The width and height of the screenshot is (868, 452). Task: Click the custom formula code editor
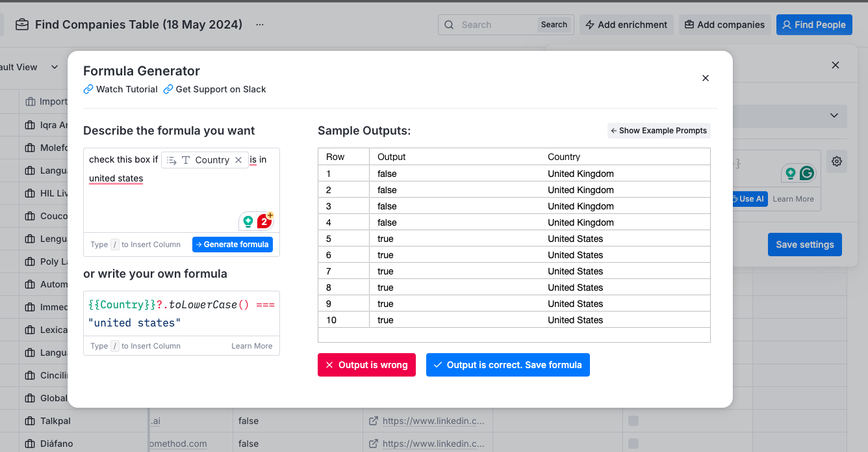(x=181, y=313)
